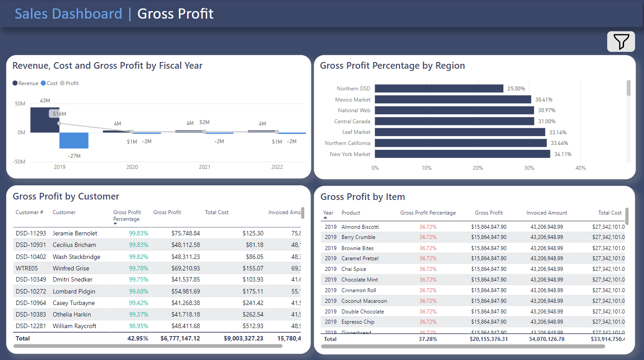Sort by Customer # column header

tap(30, 212)
